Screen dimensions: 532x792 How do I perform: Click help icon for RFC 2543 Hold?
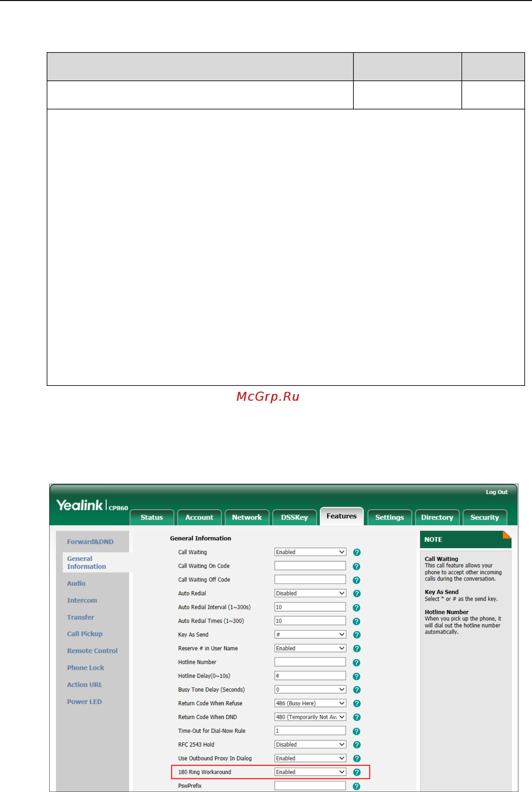[357, 745]
